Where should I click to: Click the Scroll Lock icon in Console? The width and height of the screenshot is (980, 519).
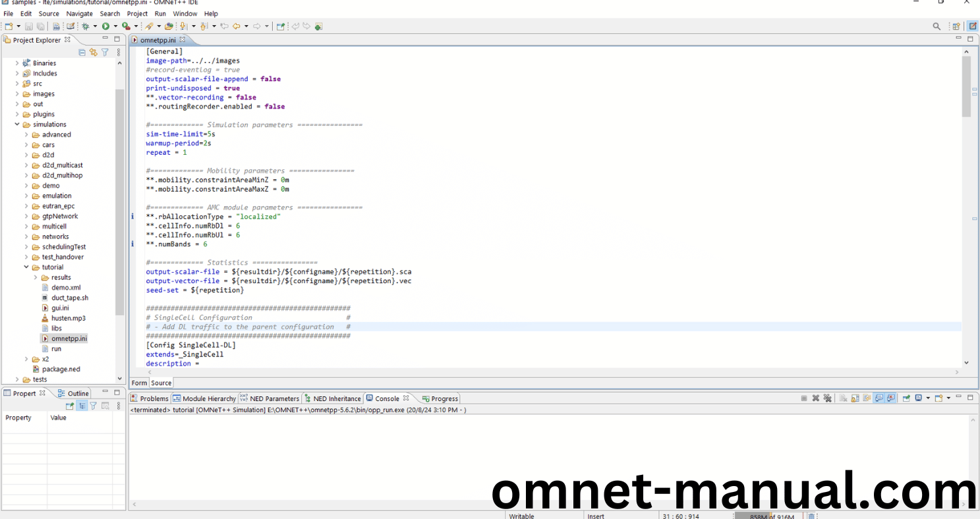pos(855,398)
